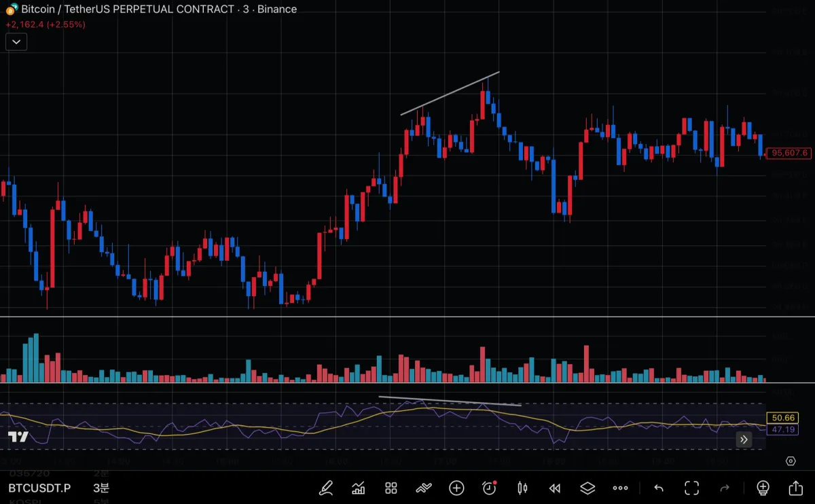The image size is (815, 504).
Task: Share chart with share icon
Action: (795, 488)
